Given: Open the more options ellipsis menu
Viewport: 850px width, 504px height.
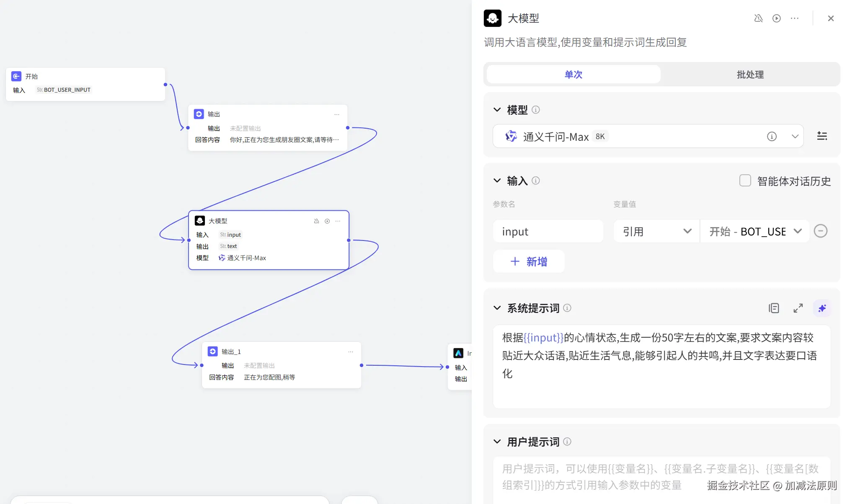Looking at the screenshot, I should click(795, 18).
